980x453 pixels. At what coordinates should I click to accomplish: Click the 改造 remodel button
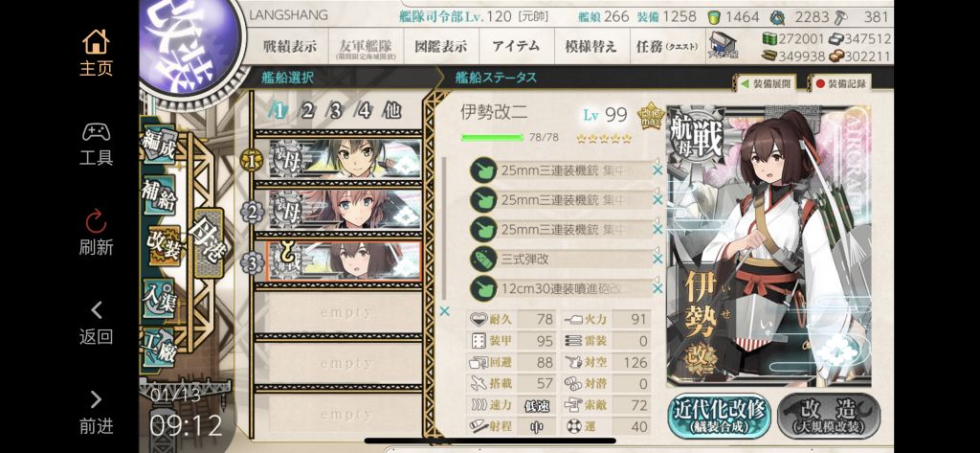pyautogui.click(x=829, y=416)
